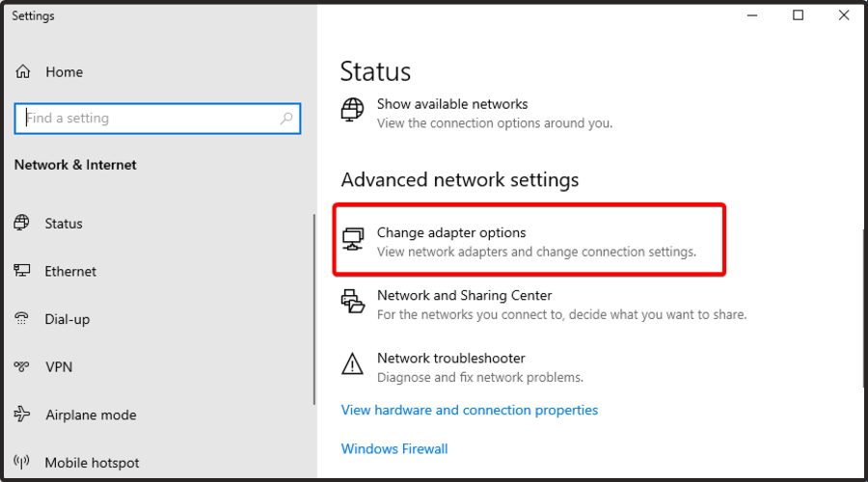Click the Status globe icon
868x482 pixels.
22,224
